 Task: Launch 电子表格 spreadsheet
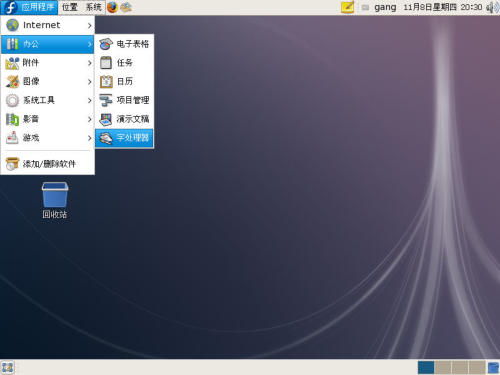[124, 44]
